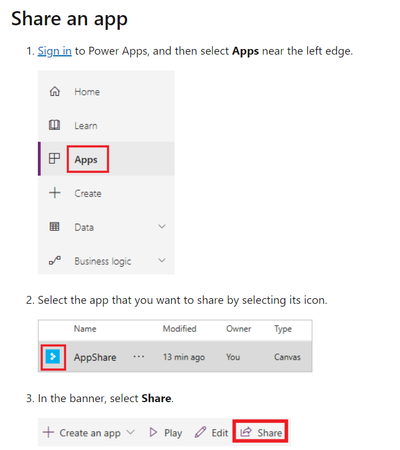Click the Share button label
The image size is (400, 450).
[270, 433]
